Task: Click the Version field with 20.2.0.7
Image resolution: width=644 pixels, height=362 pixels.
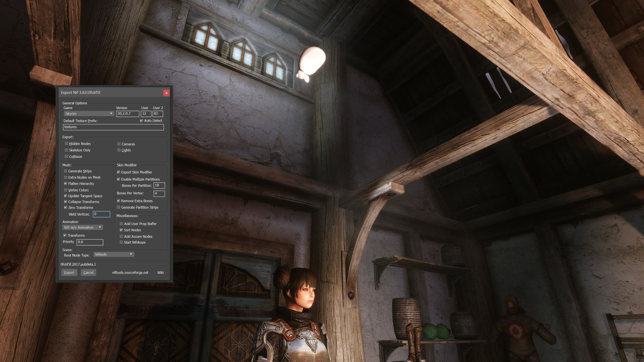Action: 127,114
